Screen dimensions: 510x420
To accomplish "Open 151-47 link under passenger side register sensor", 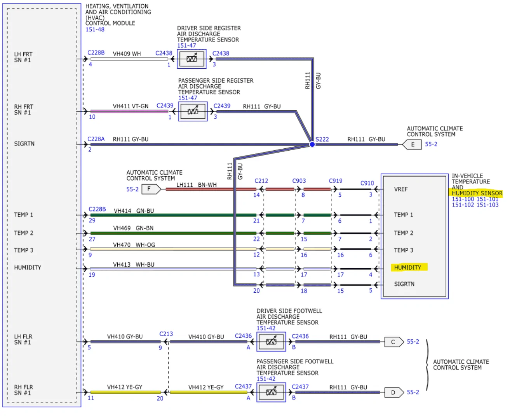I will coord(188,98).
